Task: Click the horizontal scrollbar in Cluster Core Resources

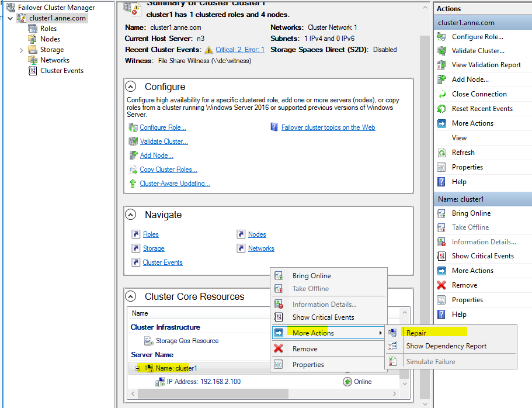Action: (x=213, y=394)
